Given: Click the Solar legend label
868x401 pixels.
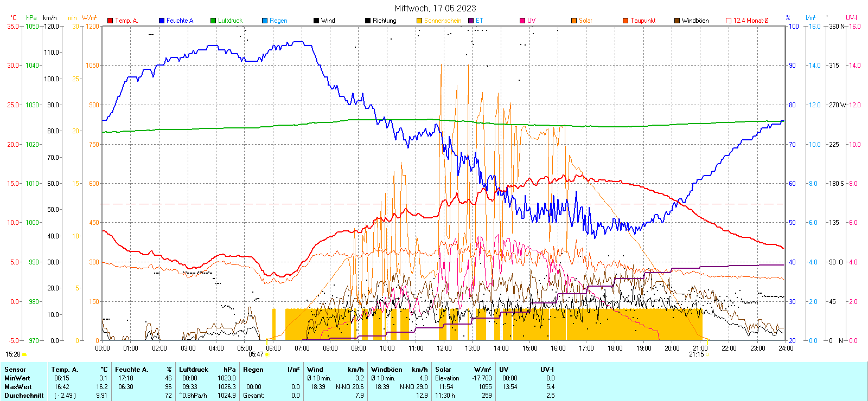Looking at the screenshot, I should [585, 21].
